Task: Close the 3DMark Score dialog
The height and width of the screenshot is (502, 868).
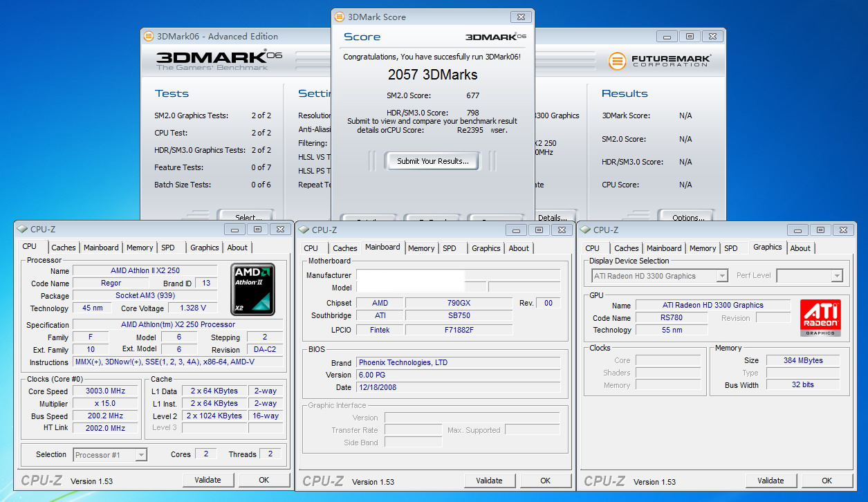Action: tap(521, 17)
